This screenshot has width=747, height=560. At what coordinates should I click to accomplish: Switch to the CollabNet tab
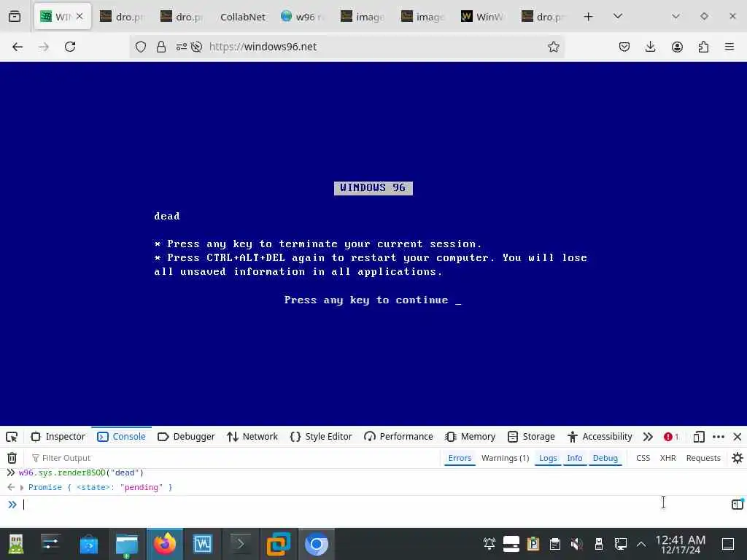tap(242, 17)
